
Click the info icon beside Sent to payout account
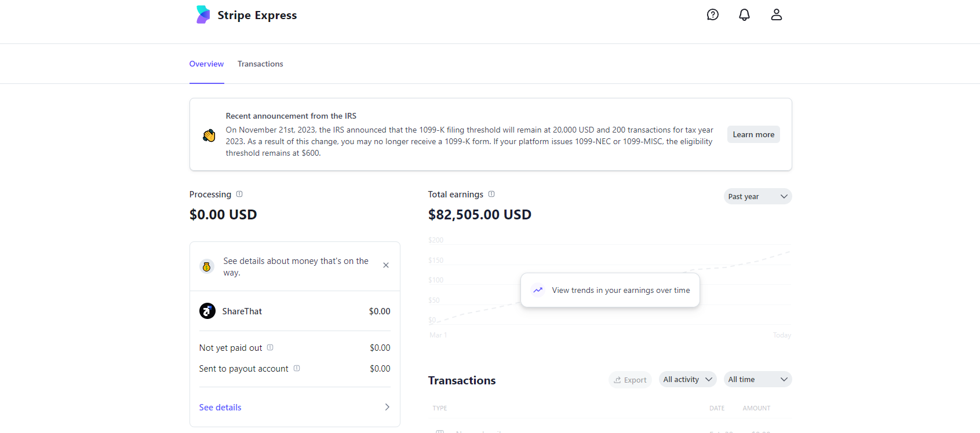tap(297, 369)
